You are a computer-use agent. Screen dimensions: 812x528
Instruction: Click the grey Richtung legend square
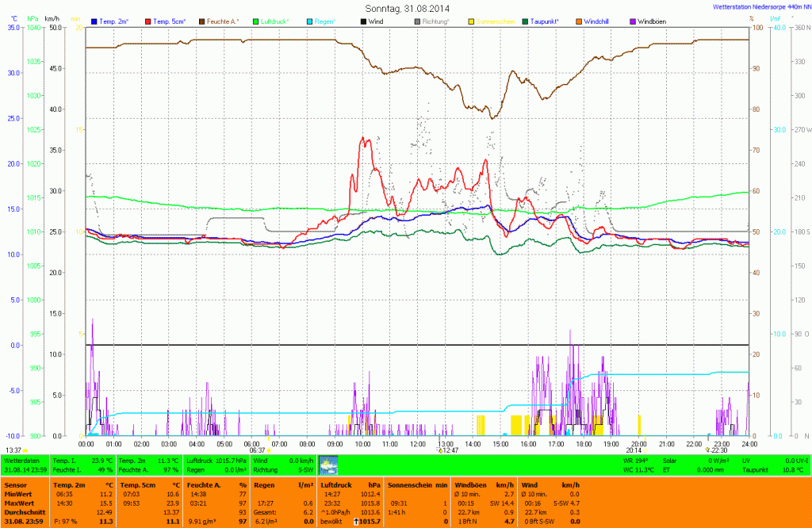(x=418, y=21)
